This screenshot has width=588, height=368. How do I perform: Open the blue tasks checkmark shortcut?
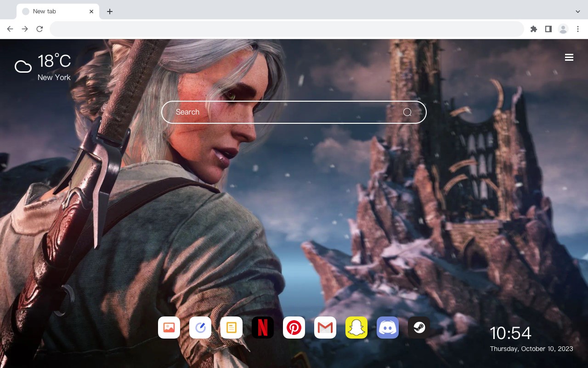click(200, 328)
